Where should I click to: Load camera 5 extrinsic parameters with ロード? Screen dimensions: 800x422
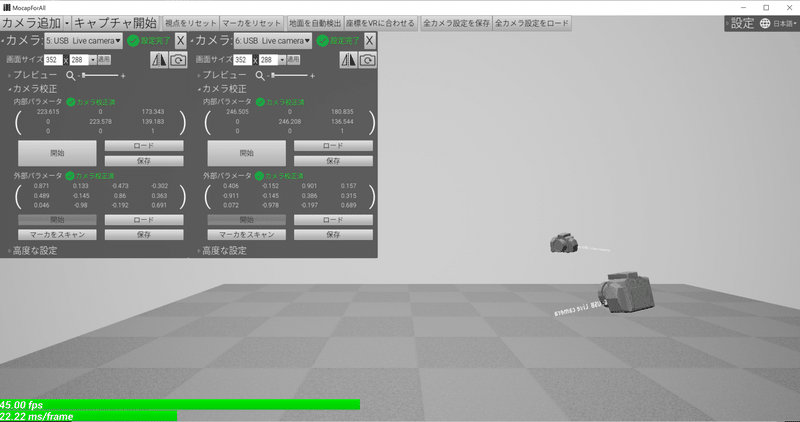pyautogui.click(x=144, y=220)
